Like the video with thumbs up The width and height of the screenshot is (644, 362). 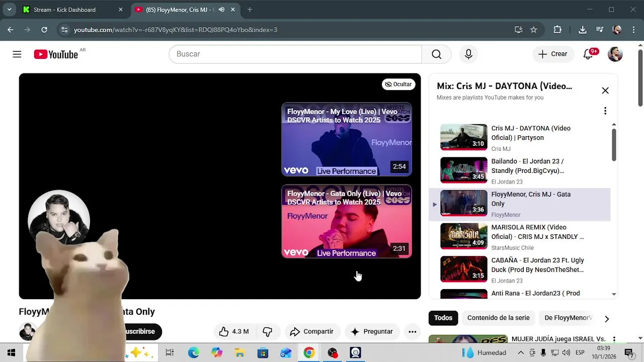[x=234, y=331]
